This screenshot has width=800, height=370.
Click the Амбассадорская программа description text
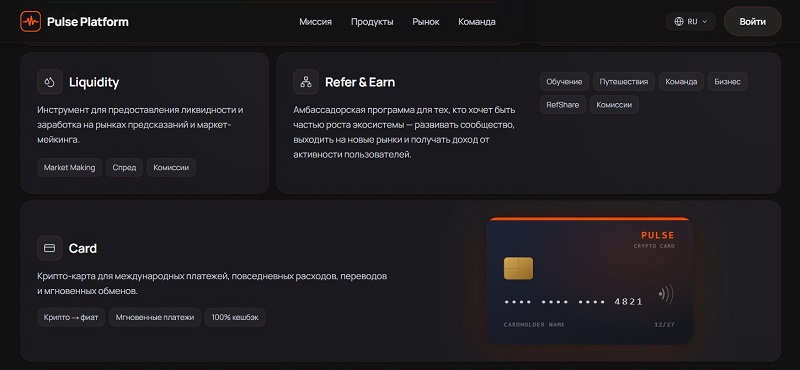405,132
